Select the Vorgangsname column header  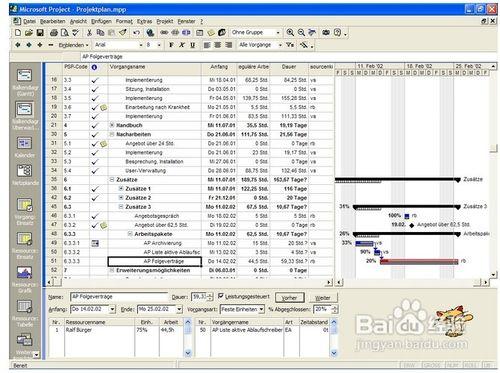pos(155,67)
